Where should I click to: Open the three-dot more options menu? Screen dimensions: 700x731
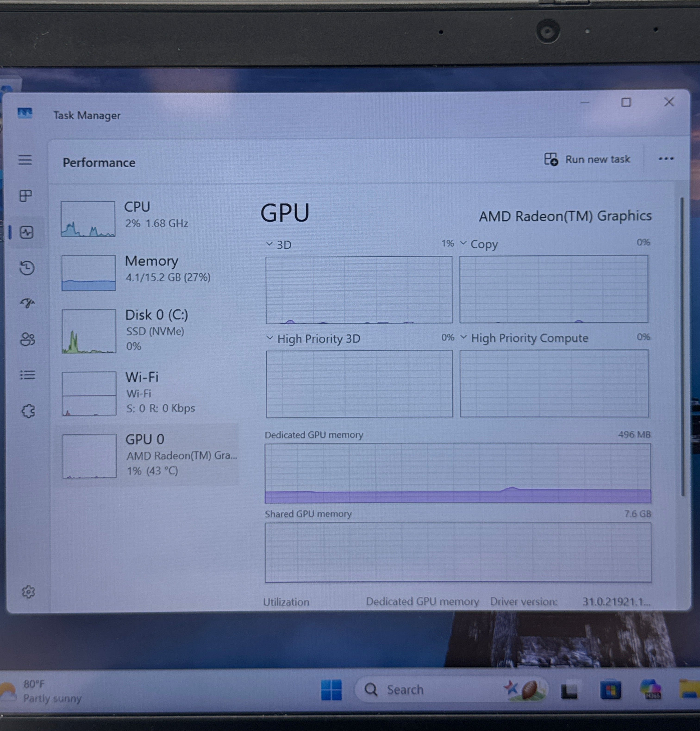(666, 159)
